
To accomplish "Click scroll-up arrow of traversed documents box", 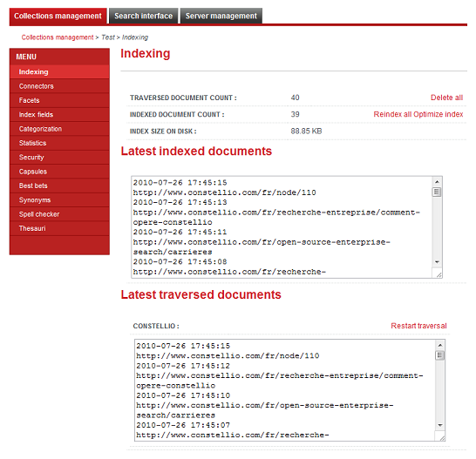I will click(440, 345).
